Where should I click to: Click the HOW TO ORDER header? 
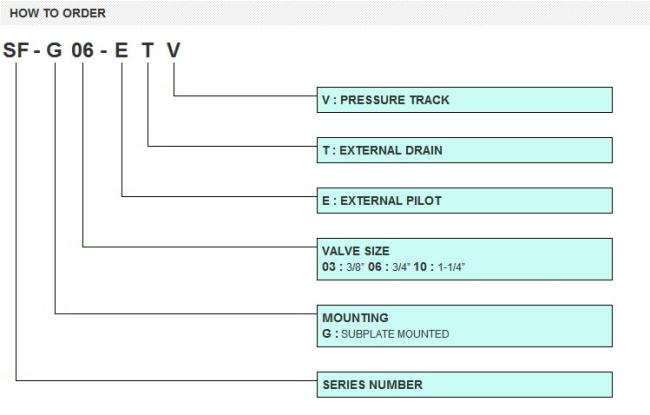(x=58, y=13)
